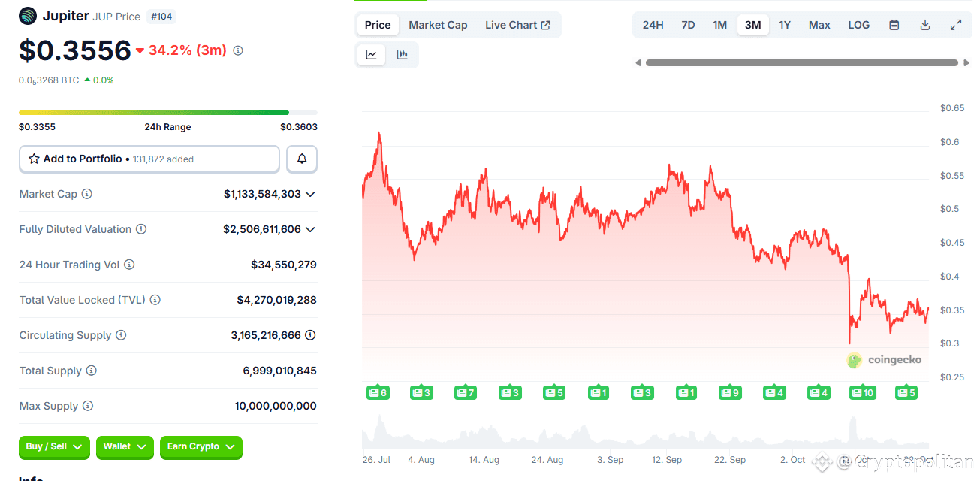This screenshot has height=481, width=980.
Task: Enable the LOG scale option
Action: 858,24
